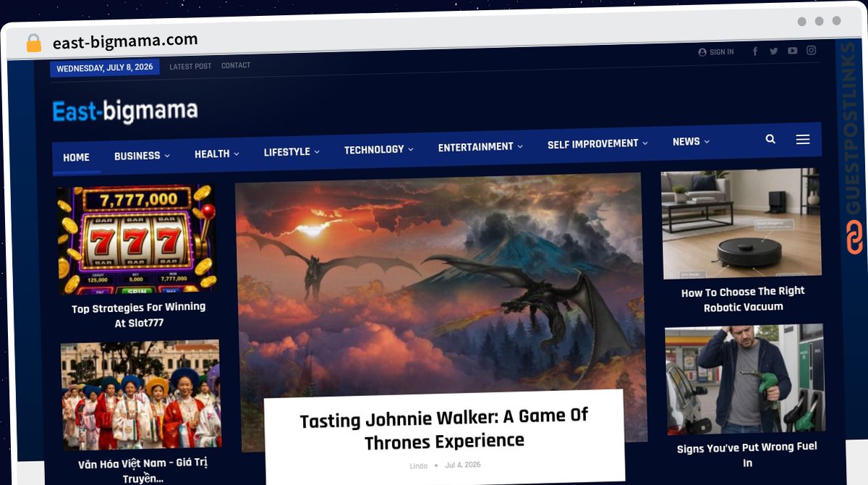
Task: Open the Self Improvement menu item
Action: (x=593, y=144)
